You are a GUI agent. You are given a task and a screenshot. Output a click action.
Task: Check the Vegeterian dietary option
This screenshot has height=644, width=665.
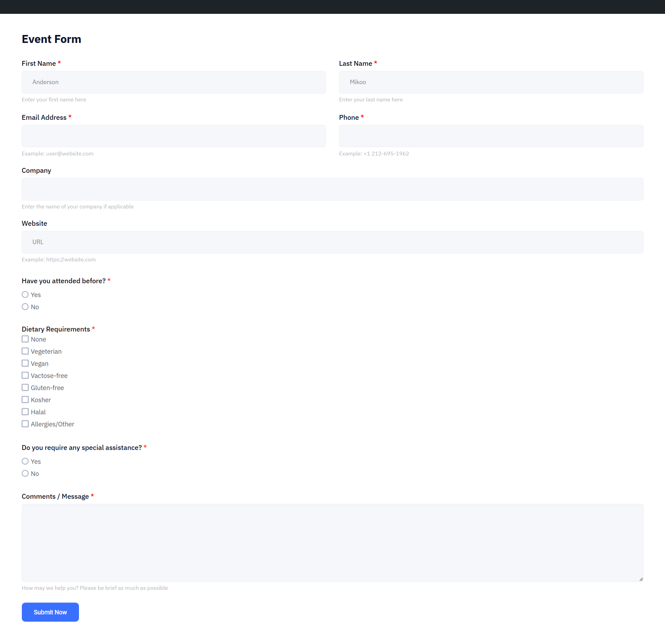tap(25, 351)
